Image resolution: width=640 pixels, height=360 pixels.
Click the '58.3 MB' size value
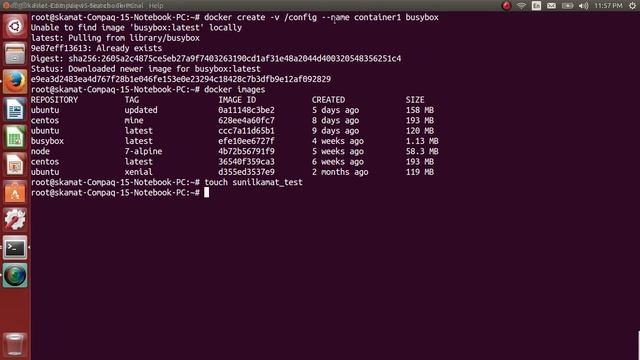pyautogui.click(x=422, y=151)
